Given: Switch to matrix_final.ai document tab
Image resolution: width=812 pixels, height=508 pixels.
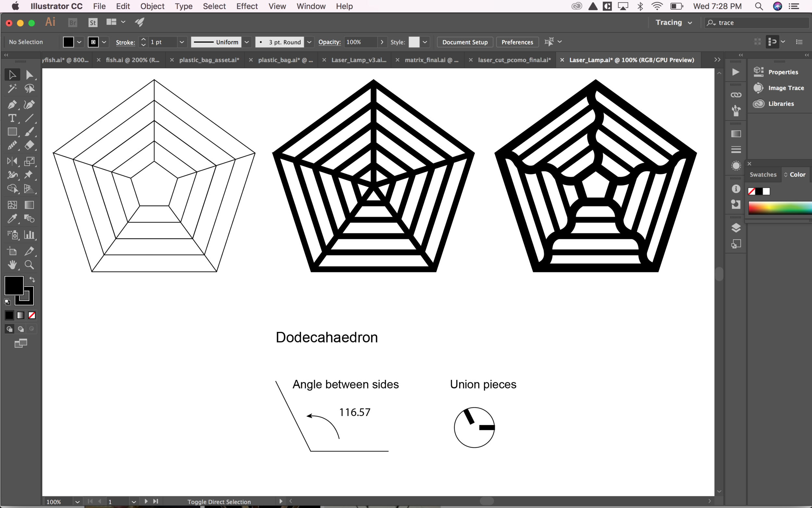Looking at the screenshot, I should (431, 60).
